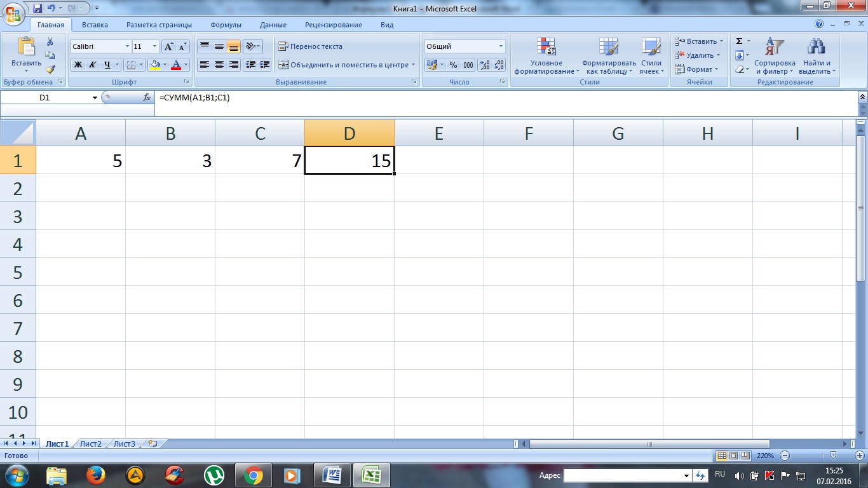Click the Format Painter brush icon
Screen dimensions: 868x488
[x=50, y=69]
